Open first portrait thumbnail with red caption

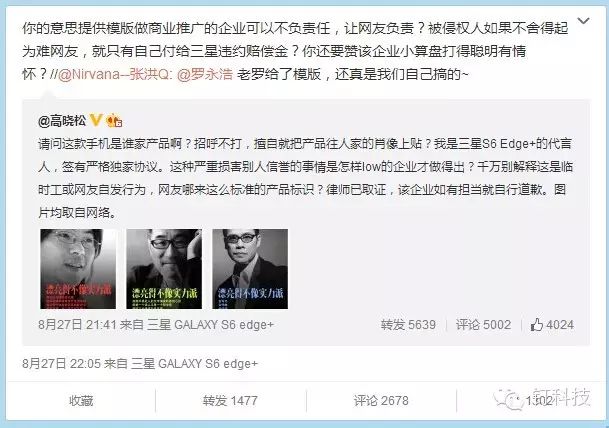pos(78,269)
